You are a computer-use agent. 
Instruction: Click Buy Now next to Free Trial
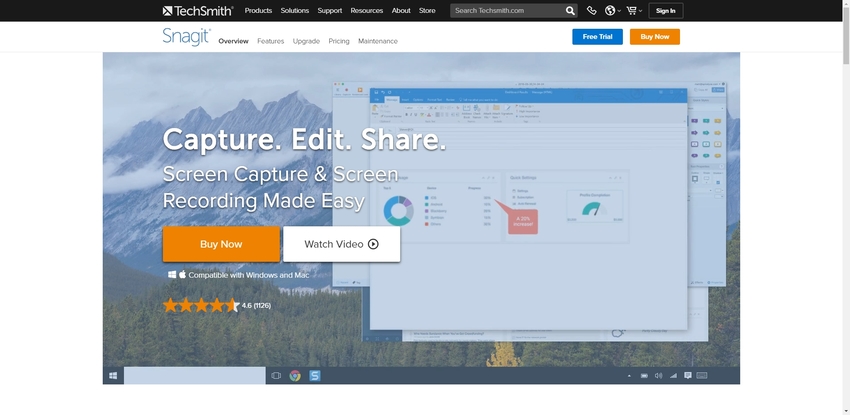pos(655,37)
